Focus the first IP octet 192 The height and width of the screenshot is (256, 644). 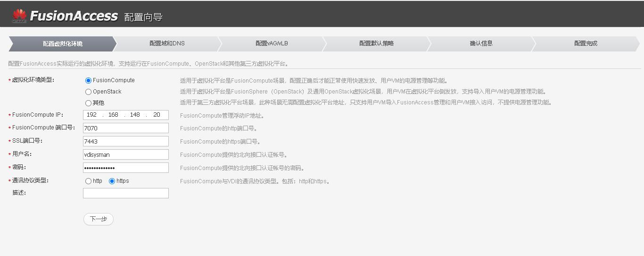tap(92, 115)
